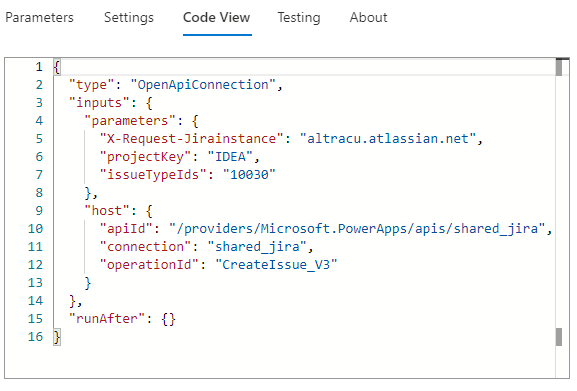Click the "apiId" key
The height and width of the screenshot is (391, 577).
[x=126, y=229]
